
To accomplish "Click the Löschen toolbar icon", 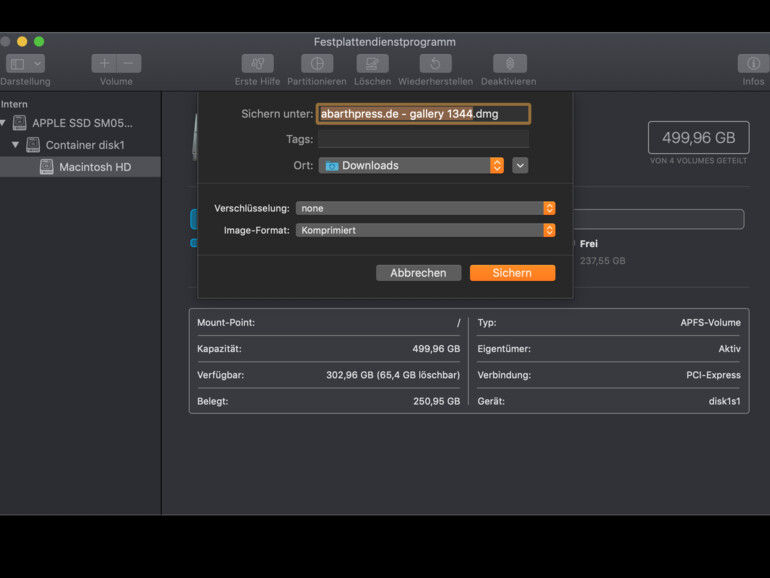I will (x=372, y=64).
